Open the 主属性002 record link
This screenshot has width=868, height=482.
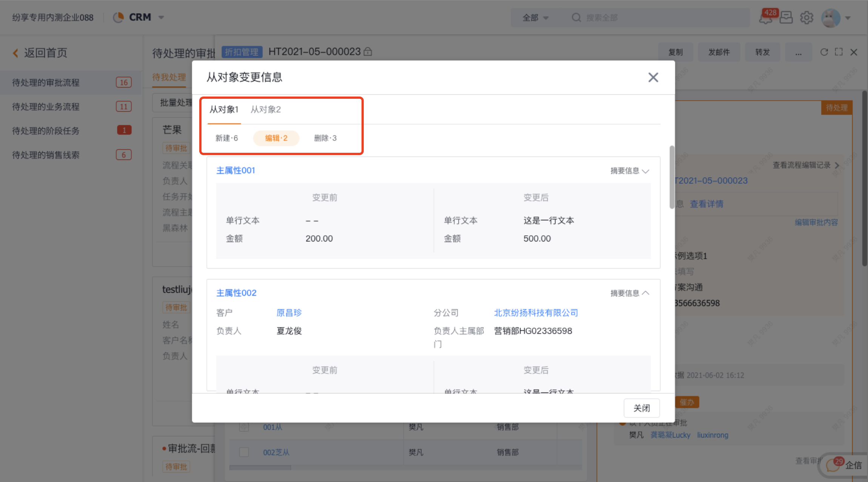236,293
